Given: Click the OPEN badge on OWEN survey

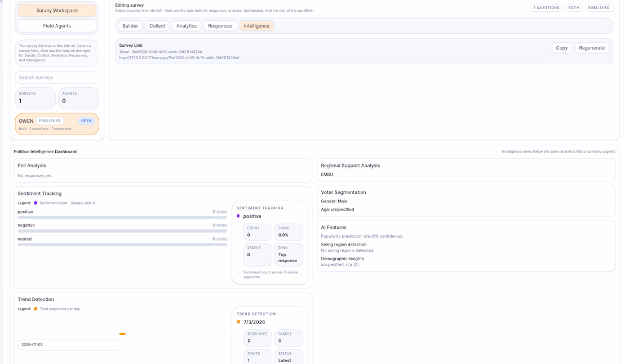Looking at the screenshot, I should pos(87,121).
